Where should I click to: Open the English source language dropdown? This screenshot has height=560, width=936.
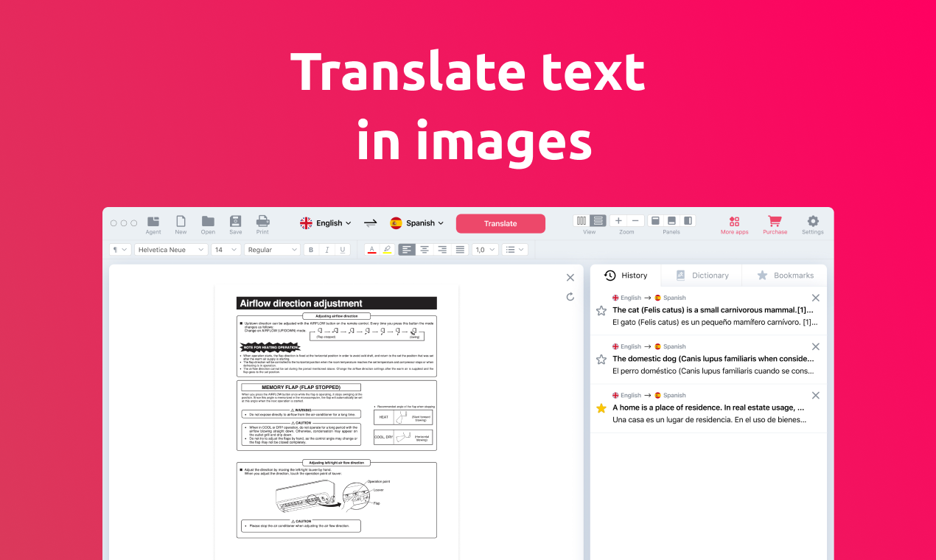click(325, 223)
